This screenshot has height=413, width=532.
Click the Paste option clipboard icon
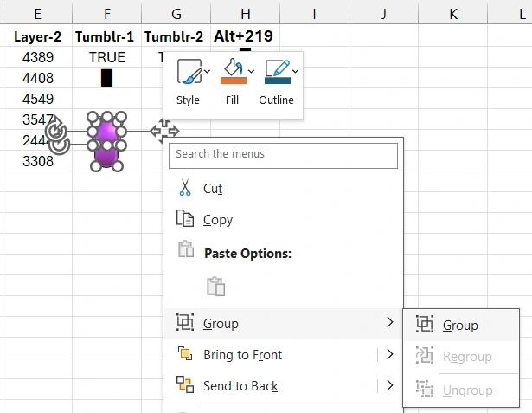pyautogui.click(x=215, y=287)
